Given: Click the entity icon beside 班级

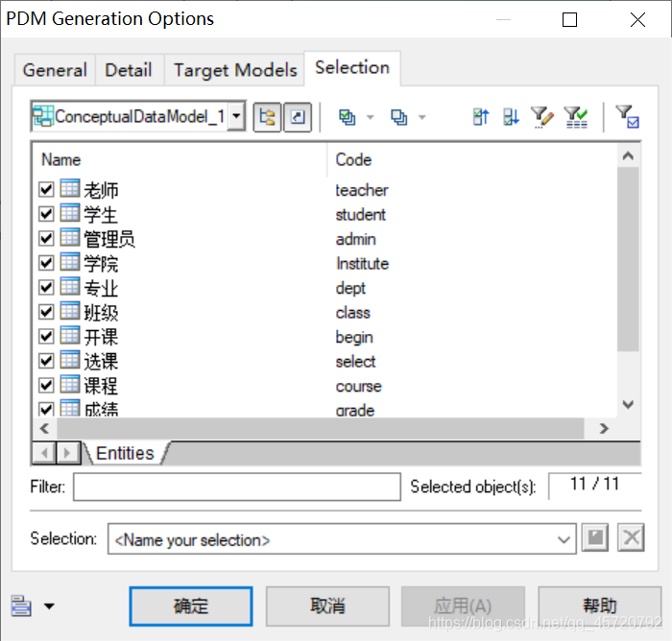Looking at the screenshot, I should [69, 311].
